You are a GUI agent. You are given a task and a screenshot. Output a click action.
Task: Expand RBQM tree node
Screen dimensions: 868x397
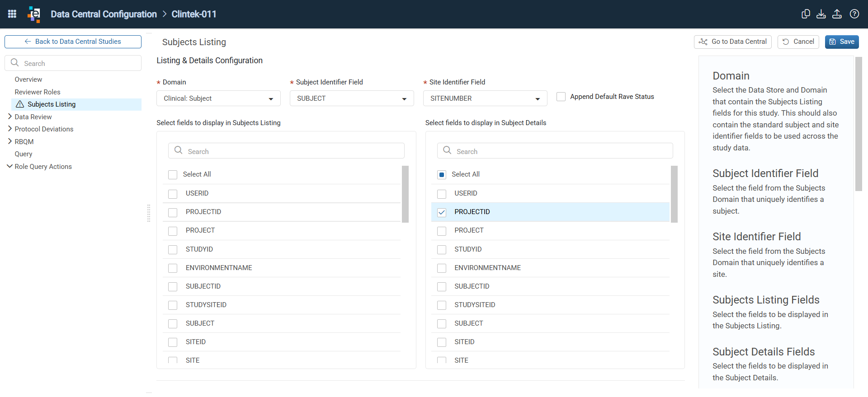point(10,141)
